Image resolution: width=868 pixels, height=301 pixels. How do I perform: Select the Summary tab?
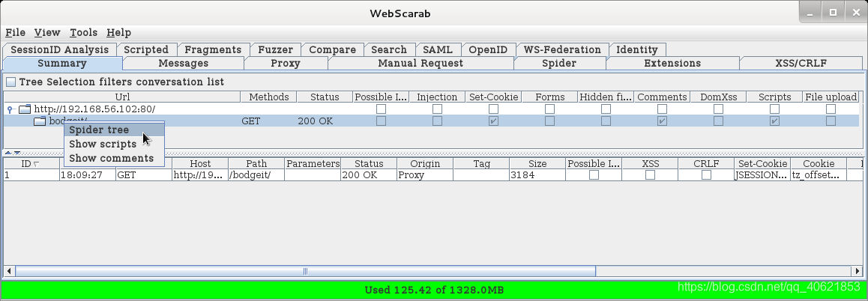62,63
